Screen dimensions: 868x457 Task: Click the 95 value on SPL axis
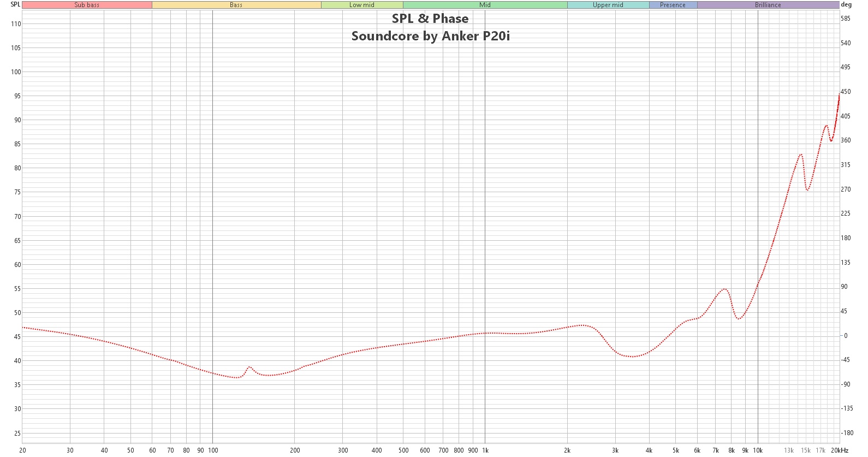point(17,96)
